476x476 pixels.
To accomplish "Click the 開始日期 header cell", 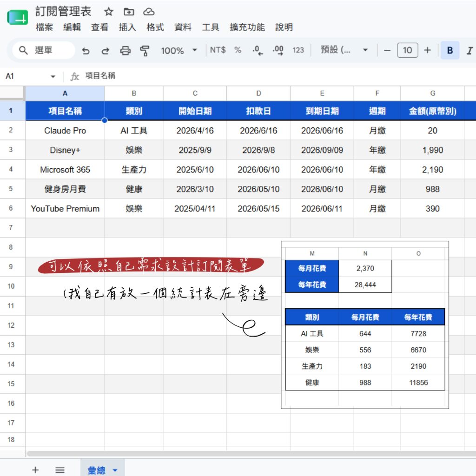I will [195, 111].
